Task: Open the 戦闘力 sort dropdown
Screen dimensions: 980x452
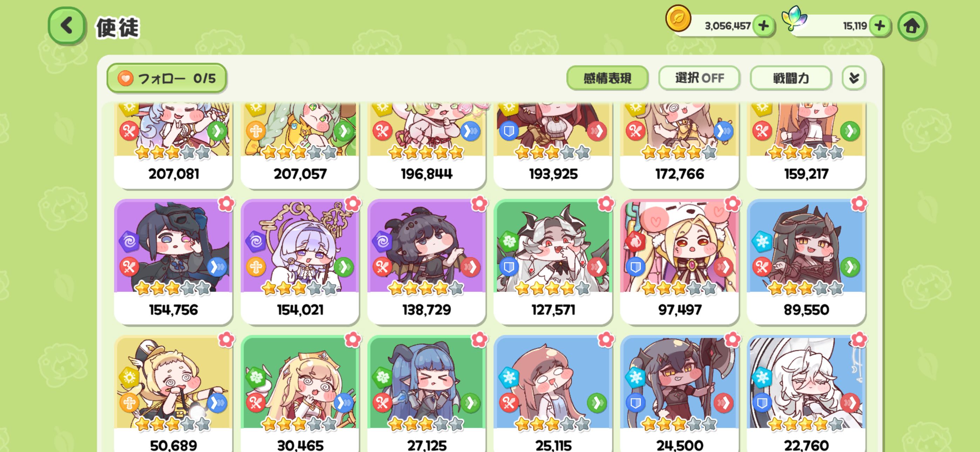Action: tap(791, 78)
